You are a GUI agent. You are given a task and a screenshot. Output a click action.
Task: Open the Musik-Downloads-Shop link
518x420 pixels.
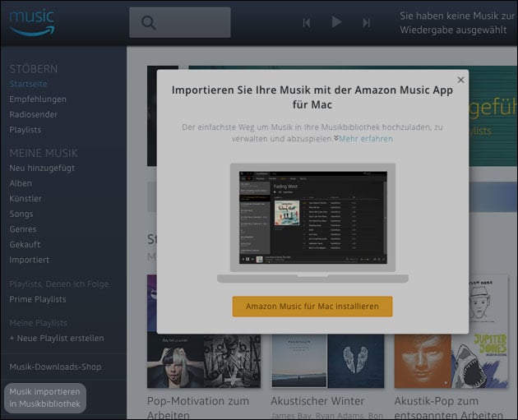pyautogui.click(x=56, y=367)
